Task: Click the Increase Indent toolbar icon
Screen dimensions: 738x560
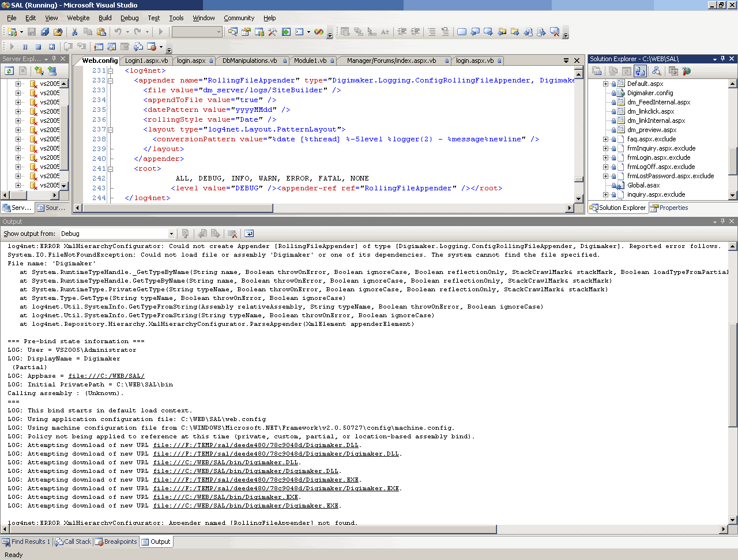Action: [415, 32]
